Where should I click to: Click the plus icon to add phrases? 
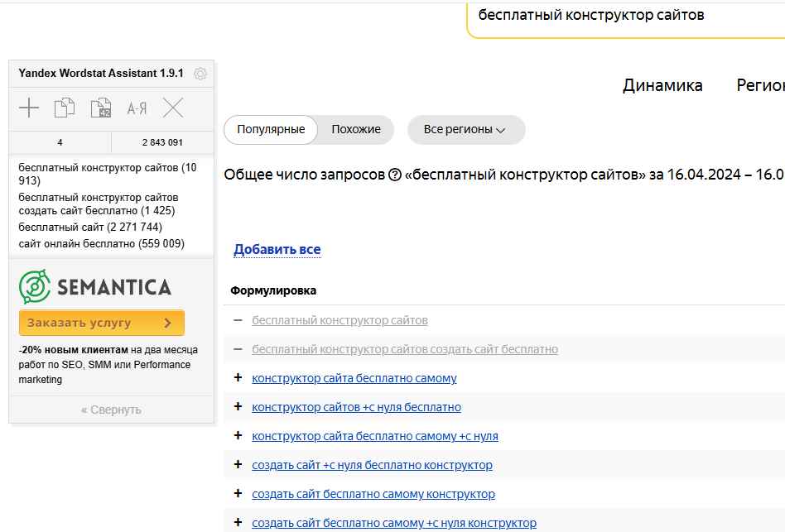pyautogui.click(x=29, y=108)
